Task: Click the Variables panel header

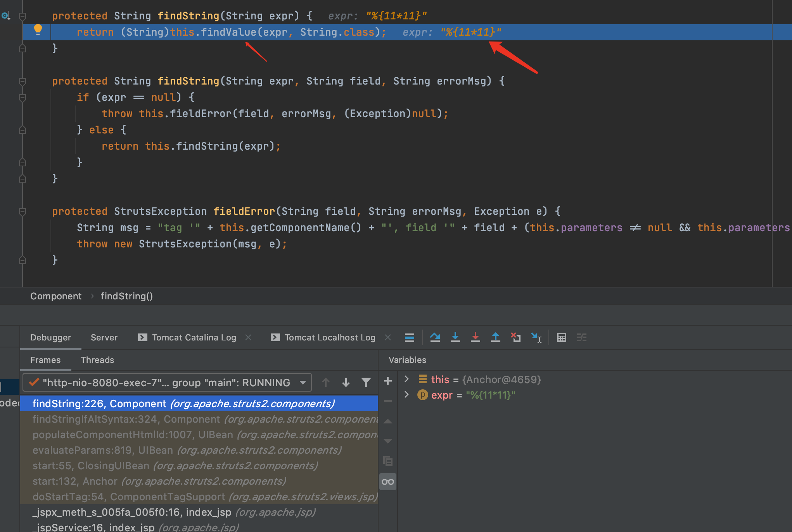Action: (407, 360)
